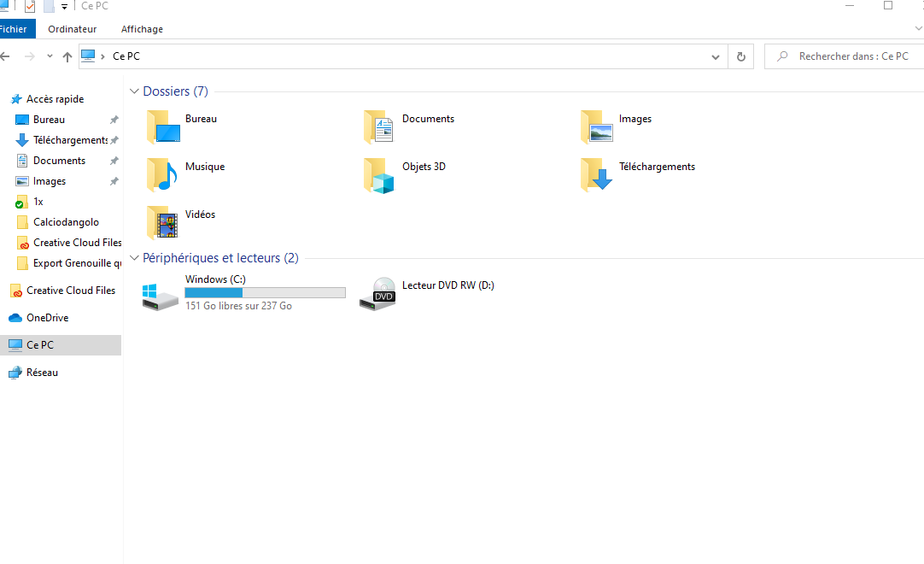Switch to the Affichage ribbon tab

tap(142, 29)
